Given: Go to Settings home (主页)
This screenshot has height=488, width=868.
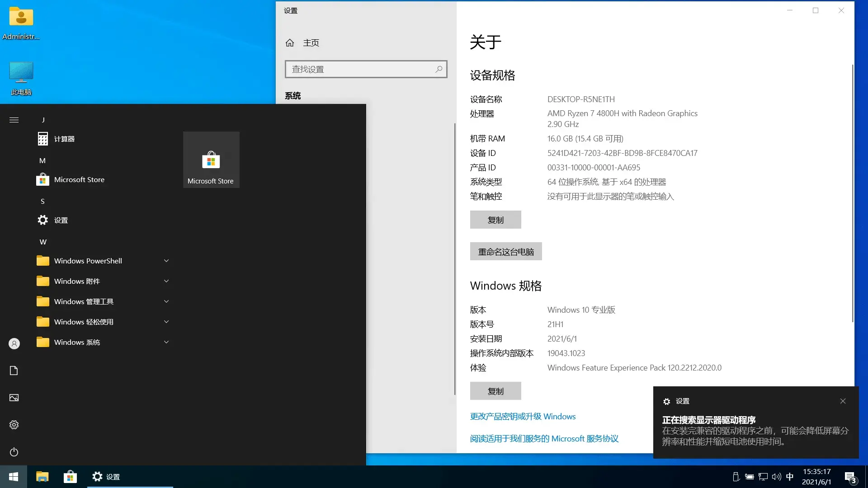Looking at the screenshot, I should (x=302, y=42).
